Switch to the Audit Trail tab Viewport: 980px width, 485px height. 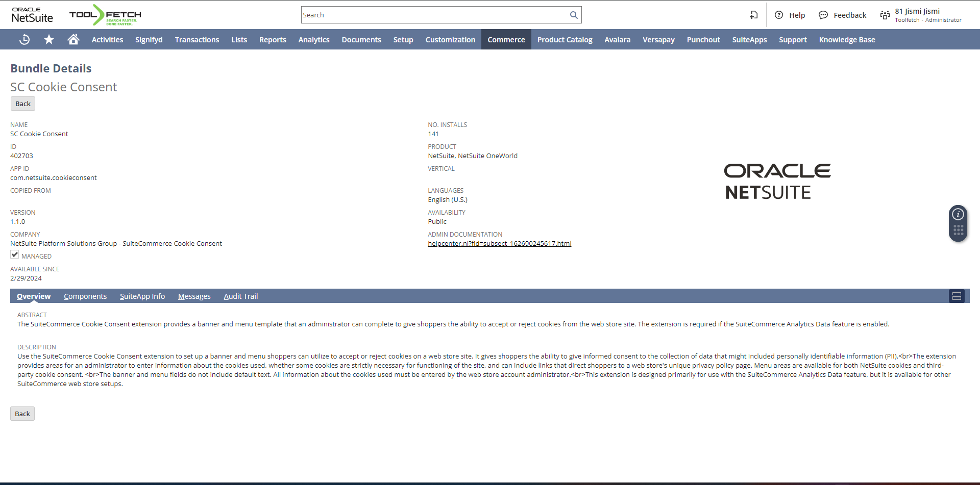pos(240,296)
